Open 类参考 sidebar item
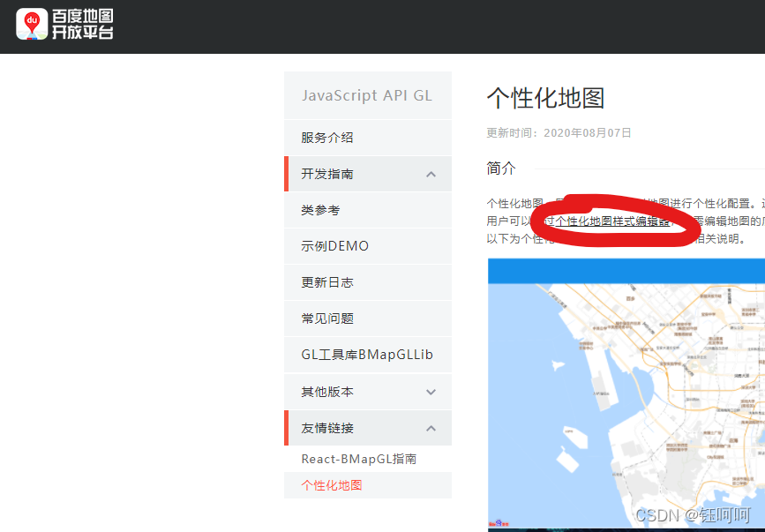 [368, 210]
